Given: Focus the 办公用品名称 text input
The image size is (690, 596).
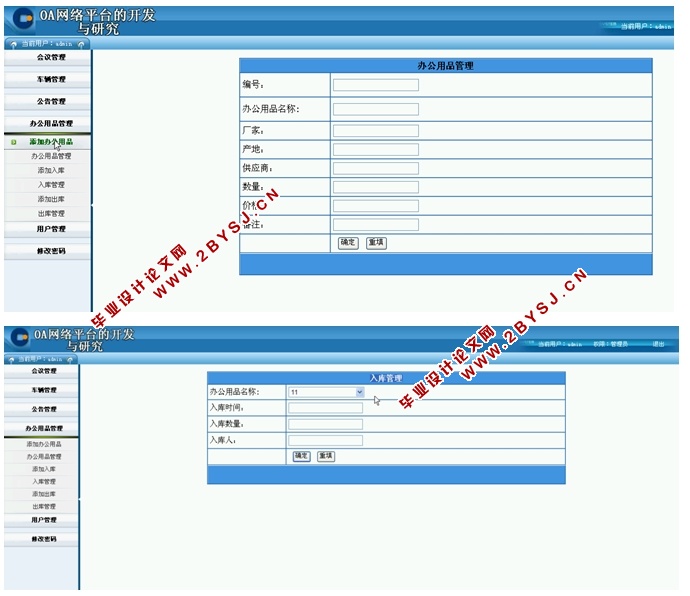Looking at the screenshot, I should pos(376,109).
